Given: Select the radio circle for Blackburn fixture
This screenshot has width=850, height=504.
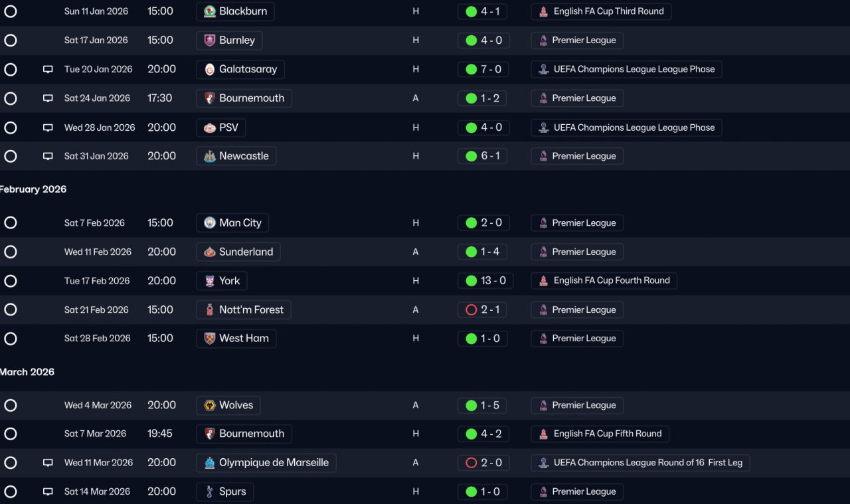Looking at the screenshot, I should pos(11,11).
